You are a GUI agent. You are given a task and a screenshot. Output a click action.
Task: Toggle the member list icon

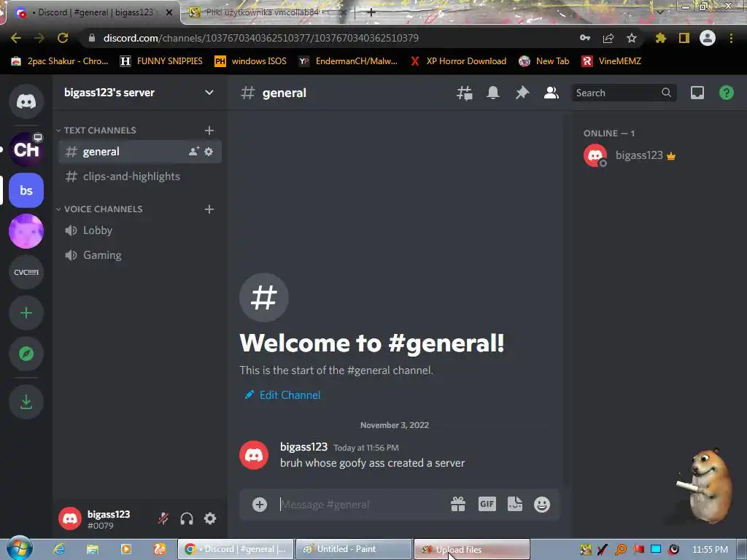551,93
